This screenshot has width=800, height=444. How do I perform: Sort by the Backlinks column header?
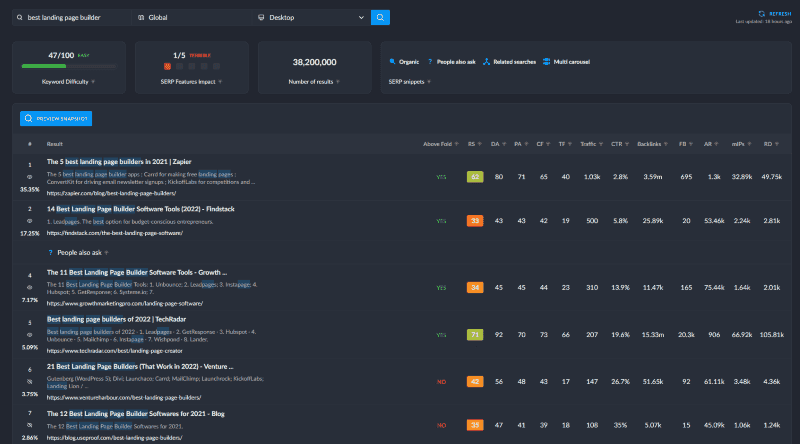click(x=650, y=144)
